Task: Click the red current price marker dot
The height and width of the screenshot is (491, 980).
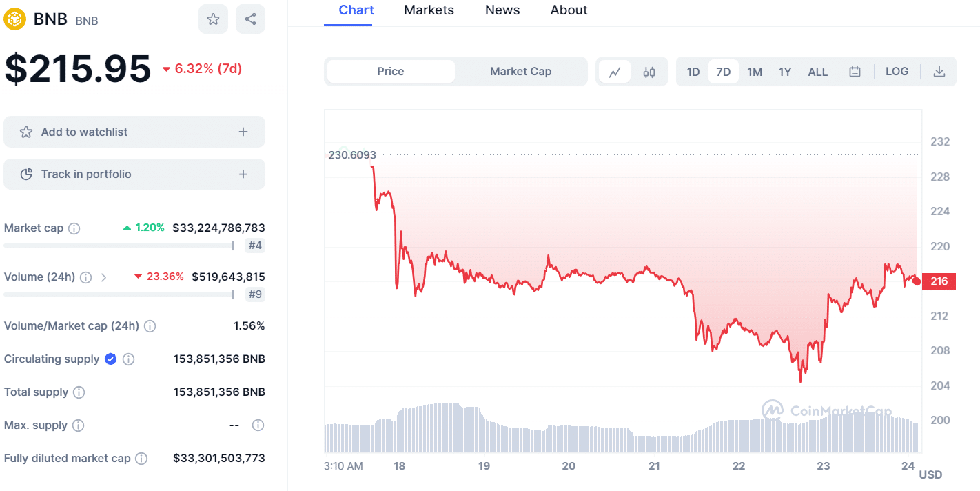Action: pyautogui.click(x=917, y=281)
